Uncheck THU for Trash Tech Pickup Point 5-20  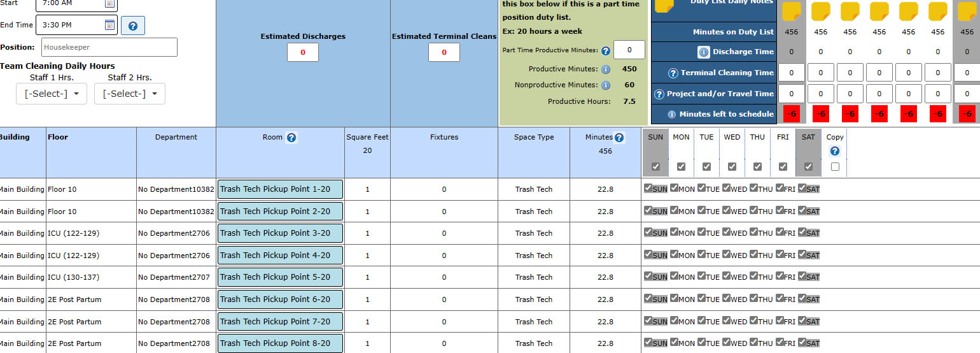pyautogui.click(x=753, y=276)
